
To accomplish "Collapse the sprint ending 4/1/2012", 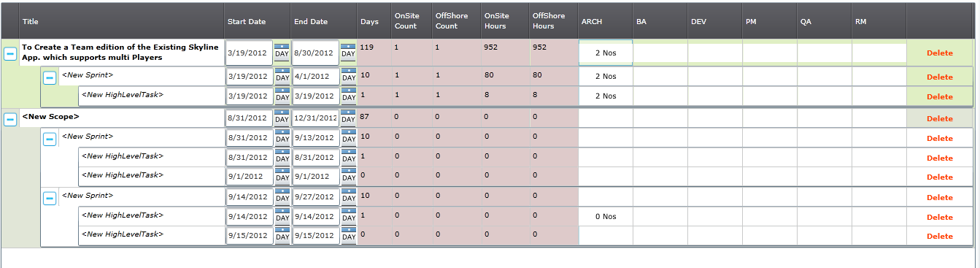I will (50, 77).
